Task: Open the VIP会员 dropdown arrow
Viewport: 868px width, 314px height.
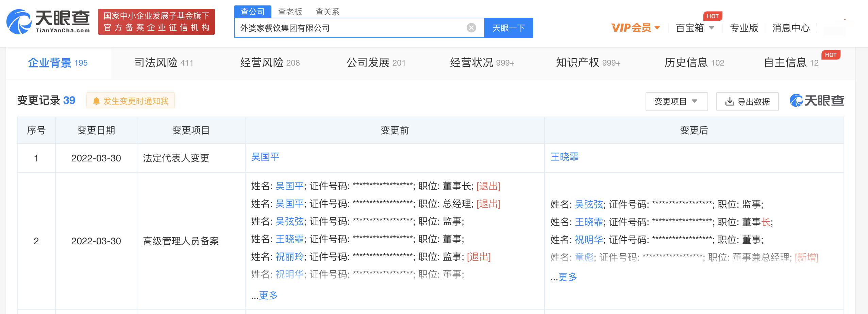Action: (657, 27)
